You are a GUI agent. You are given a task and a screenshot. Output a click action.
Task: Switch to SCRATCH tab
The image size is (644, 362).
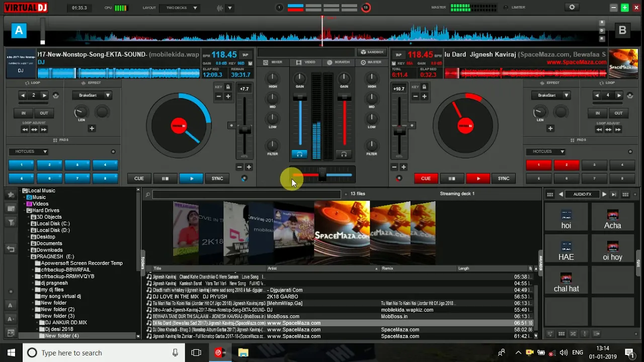[338, 62]
